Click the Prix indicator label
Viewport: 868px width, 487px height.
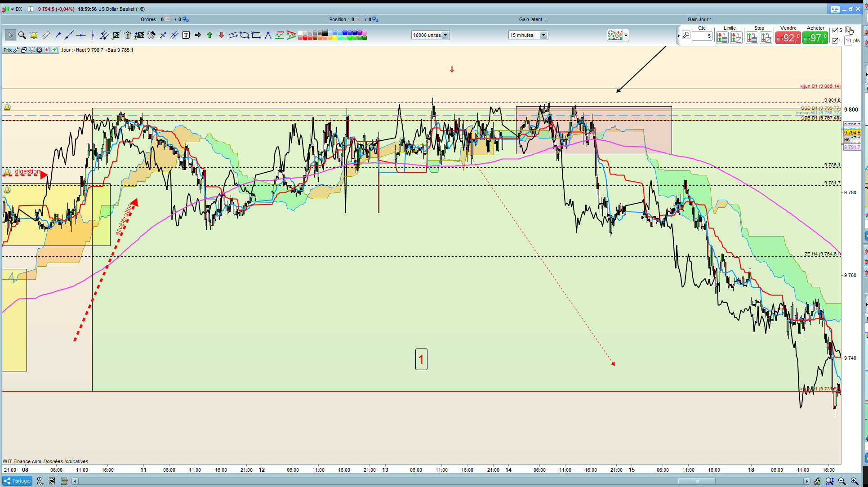8,50
